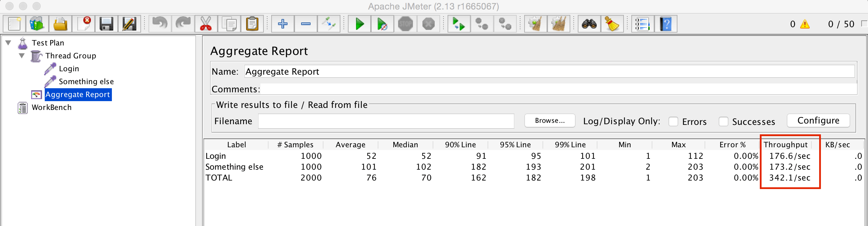Click the KB/sec column header
Viewport: 868px width, 226px height.
pyautogui.click(x=837, y=145)
